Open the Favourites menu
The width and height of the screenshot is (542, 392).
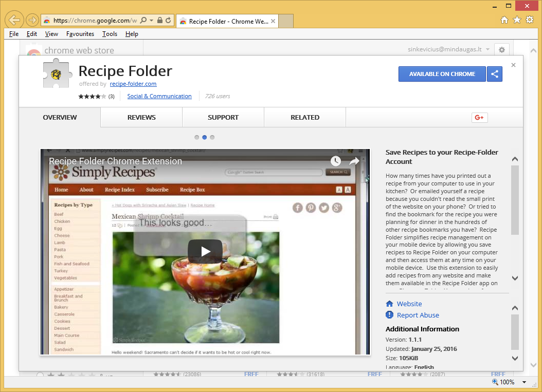tap(80, 34)
